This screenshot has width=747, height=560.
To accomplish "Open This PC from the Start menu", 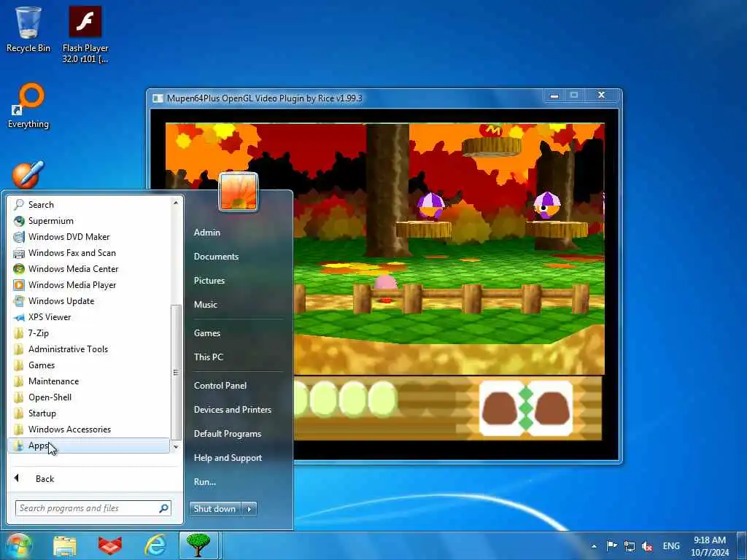I will coord(208,357).
